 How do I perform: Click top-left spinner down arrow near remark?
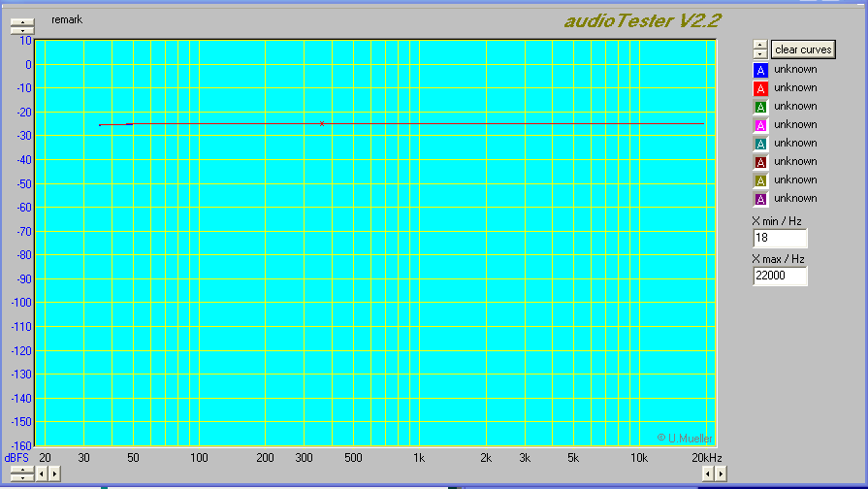coord(22,30)
